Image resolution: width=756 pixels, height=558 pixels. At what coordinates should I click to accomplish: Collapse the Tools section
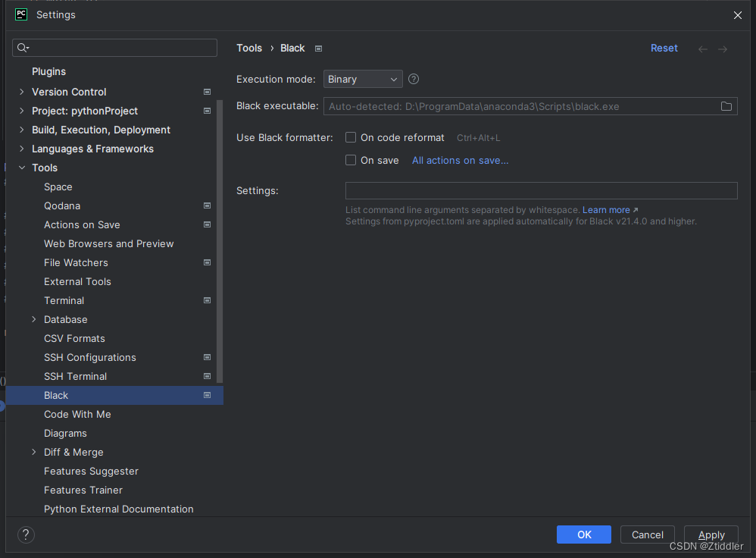[21, 168]
